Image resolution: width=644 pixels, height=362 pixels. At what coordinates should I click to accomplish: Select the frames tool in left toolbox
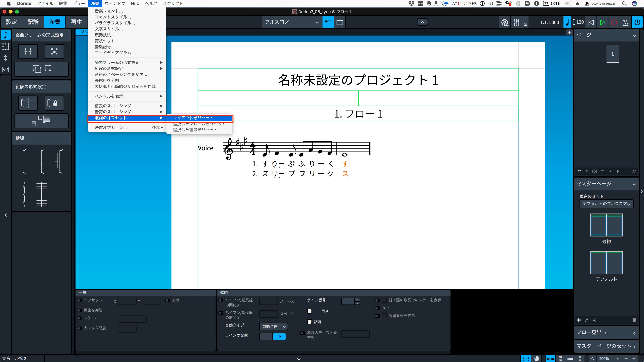6,47
